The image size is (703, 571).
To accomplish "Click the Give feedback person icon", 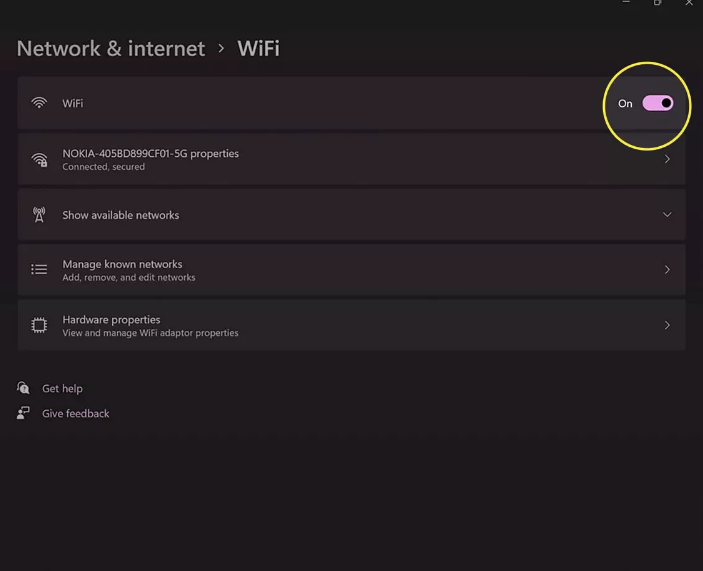I will pyautogui.click(x=23, y=413).
